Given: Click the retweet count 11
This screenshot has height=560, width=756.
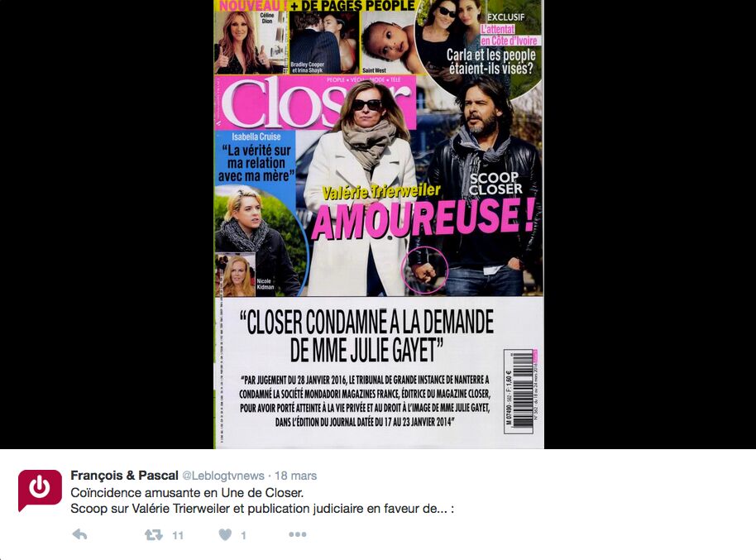Looking at the screenshot, I should coord(178,535).
